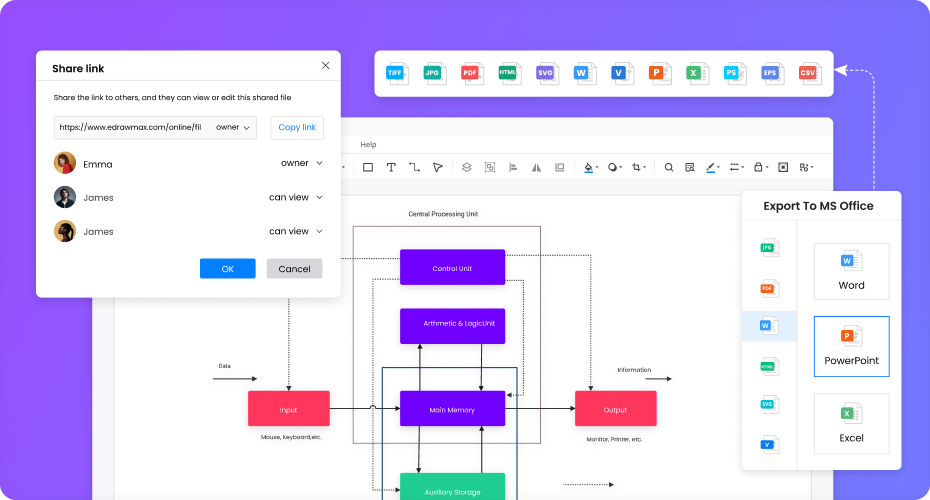The image size is (930, 500).
Task: Open the link permission dropdown beside URL
Action: pyautogui.click(x=233, y=128)
